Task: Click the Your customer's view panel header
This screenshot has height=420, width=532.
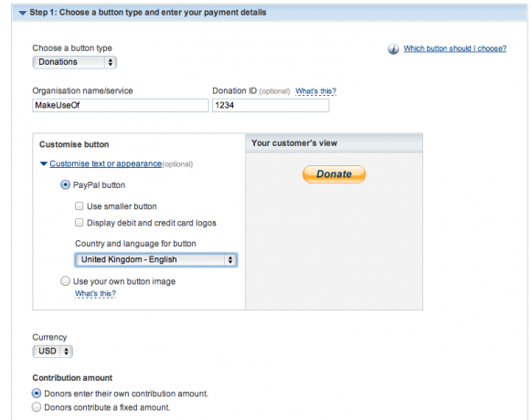Action: point(334,143)
